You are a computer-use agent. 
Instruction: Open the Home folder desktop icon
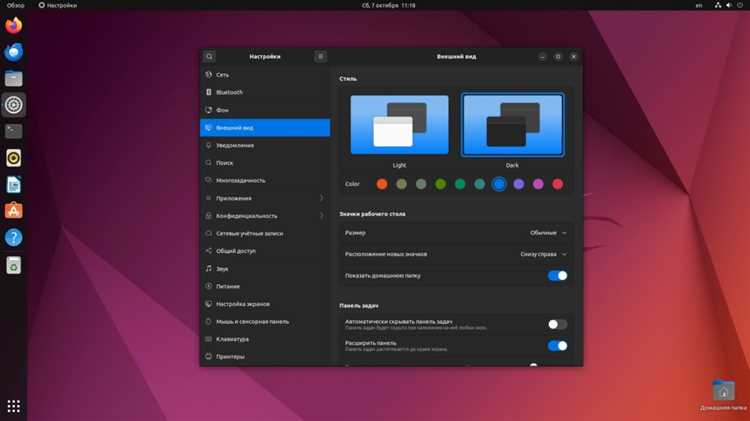pos(723,395)
